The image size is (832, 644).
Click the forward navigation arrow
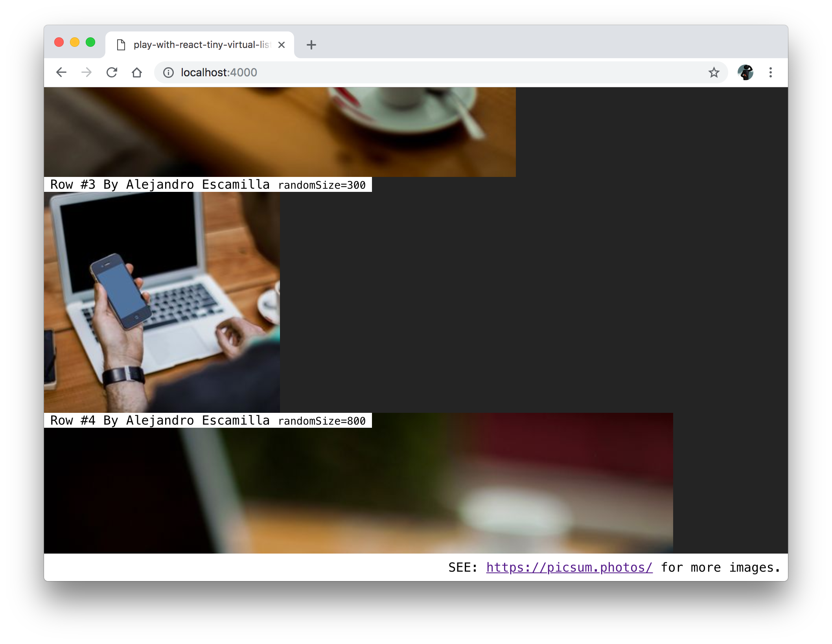click(87, 72)
